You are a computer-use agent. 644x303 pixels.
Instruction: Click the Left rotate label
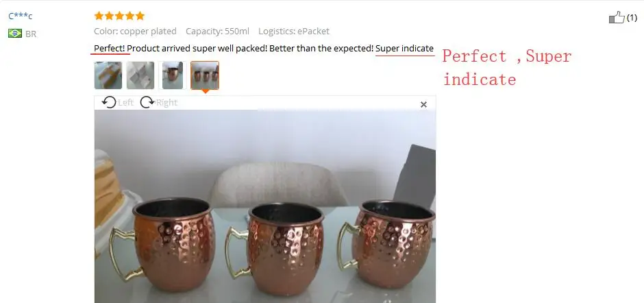point(125,102)
